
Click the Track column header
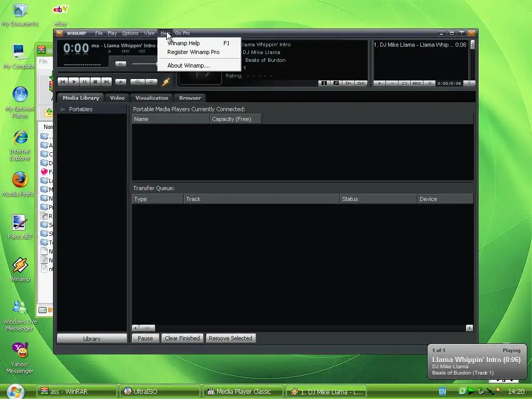coord(262,199)
